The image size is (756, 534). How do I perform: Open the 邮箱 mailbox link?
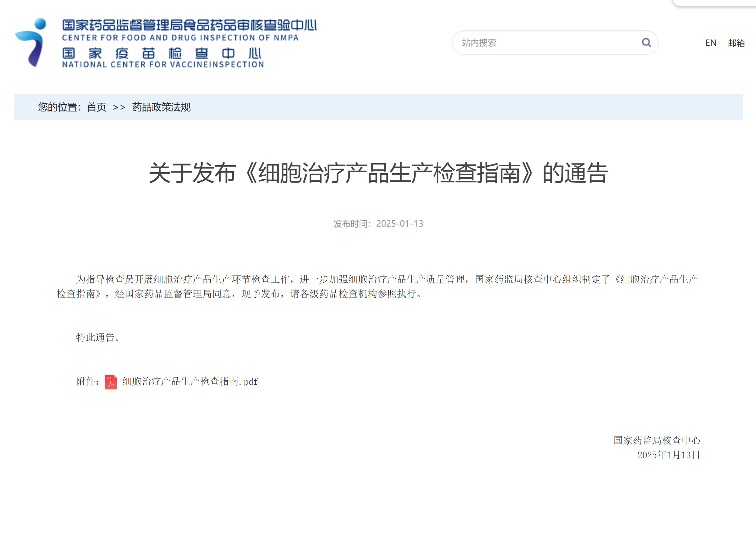pyautogui.click(x=736, y=43)
